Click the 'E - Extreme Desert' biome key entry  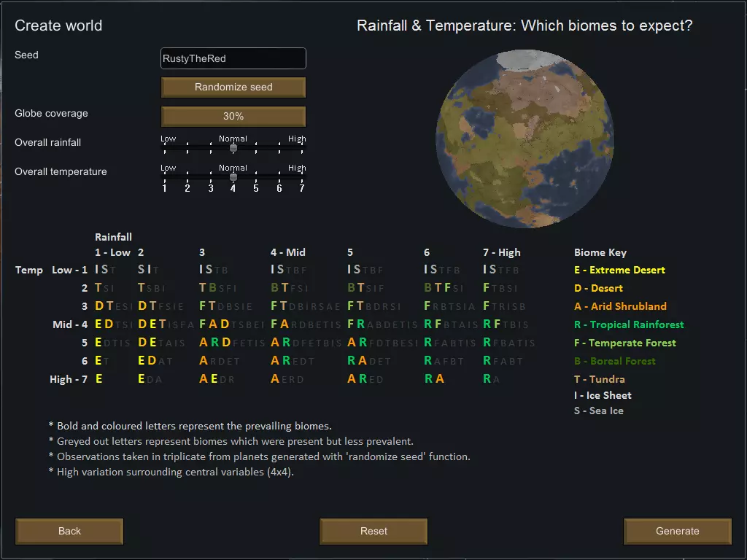(619, 270)
